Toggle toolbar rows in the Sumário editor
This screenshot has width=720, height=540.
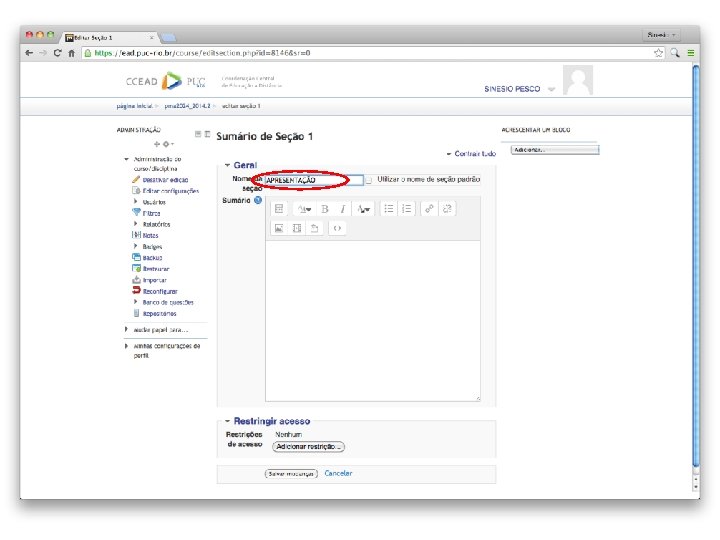pyautogui.click(x=279, y=209)
